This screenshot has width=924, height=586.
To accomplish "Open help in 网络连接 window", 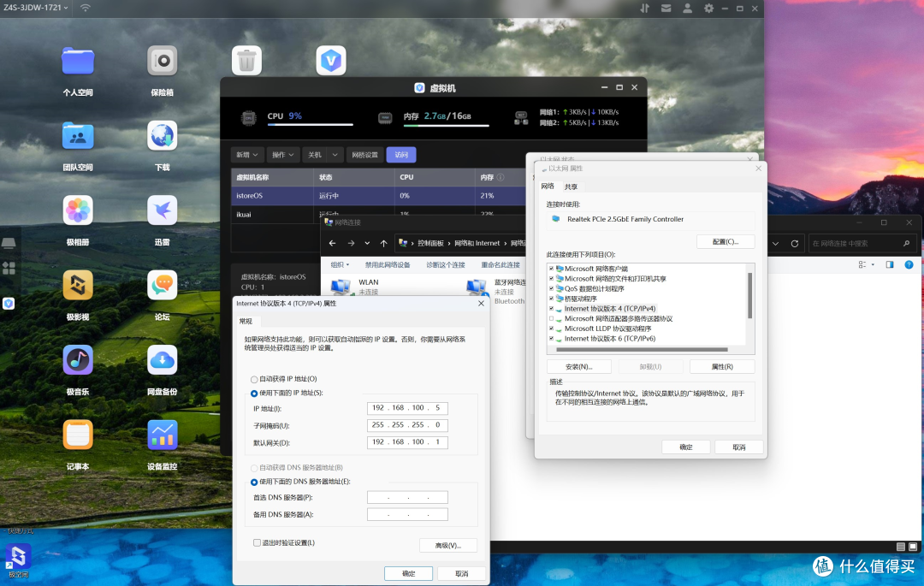I will tap(909, 264).
